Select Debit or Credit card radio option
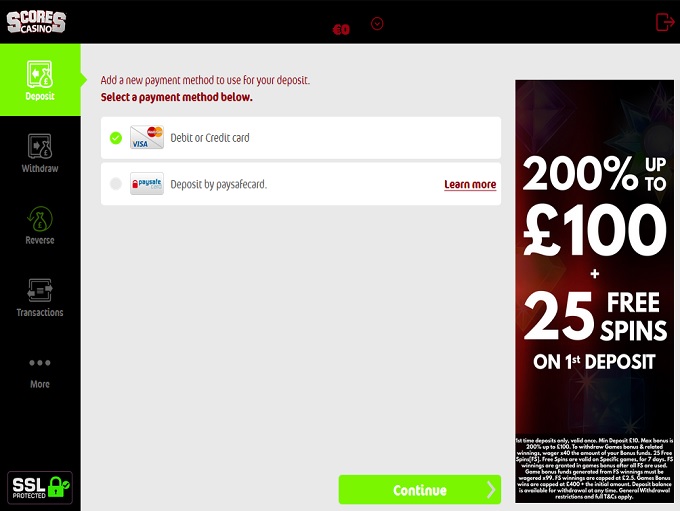 (x=116, y=138)
